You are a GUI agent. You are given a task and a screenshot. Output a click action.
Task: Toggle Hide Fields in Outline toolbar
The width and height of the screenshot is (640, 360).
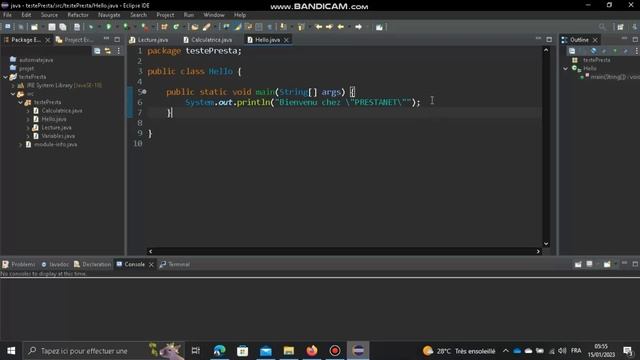(593, 51)
